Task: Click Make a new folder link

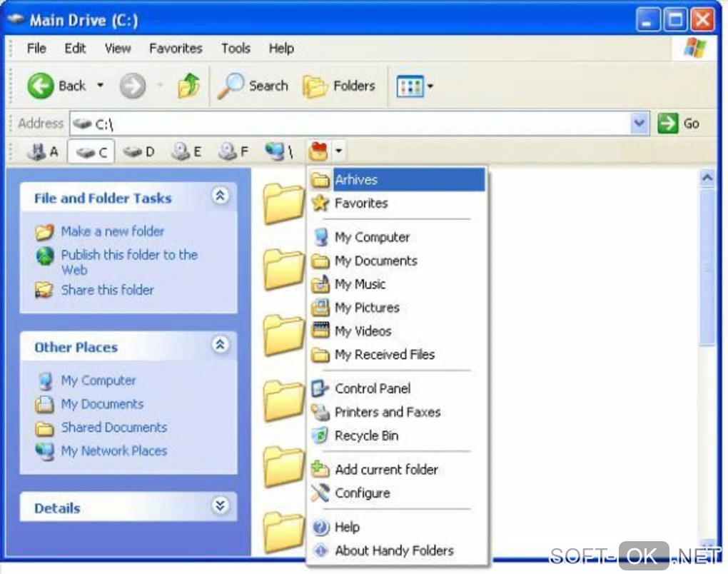Action: coord(113,231)
